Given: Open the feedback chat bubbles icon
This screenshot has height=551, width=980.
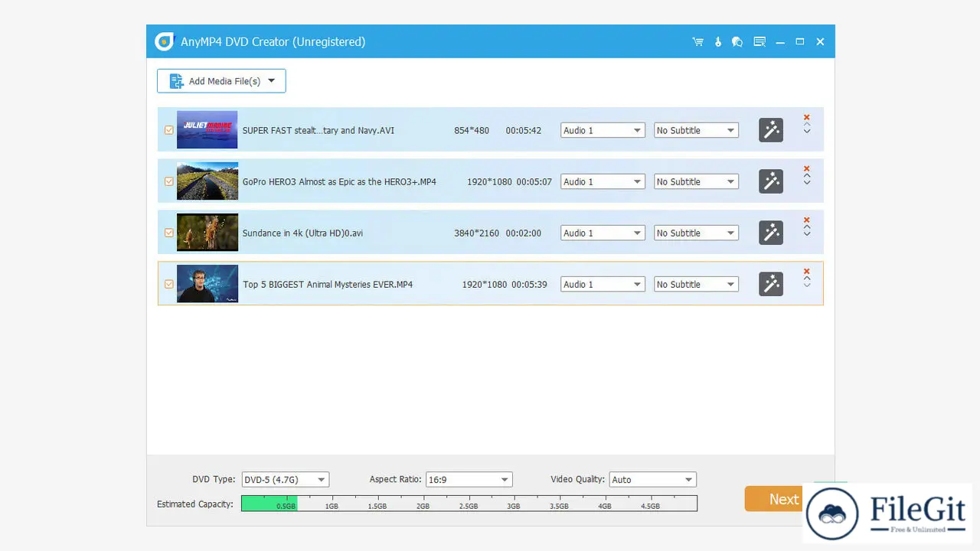Looking at the screenshot, I should 737,42.
